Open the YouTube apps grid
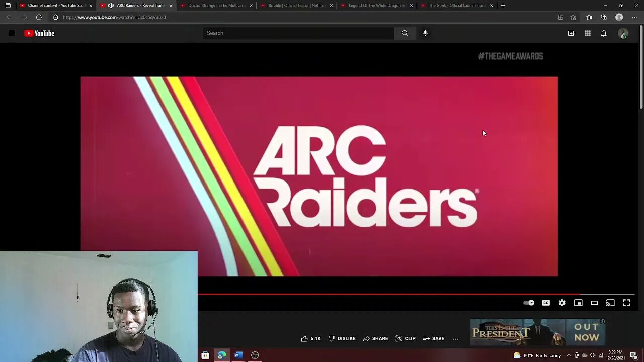 [x=588, y=33]
